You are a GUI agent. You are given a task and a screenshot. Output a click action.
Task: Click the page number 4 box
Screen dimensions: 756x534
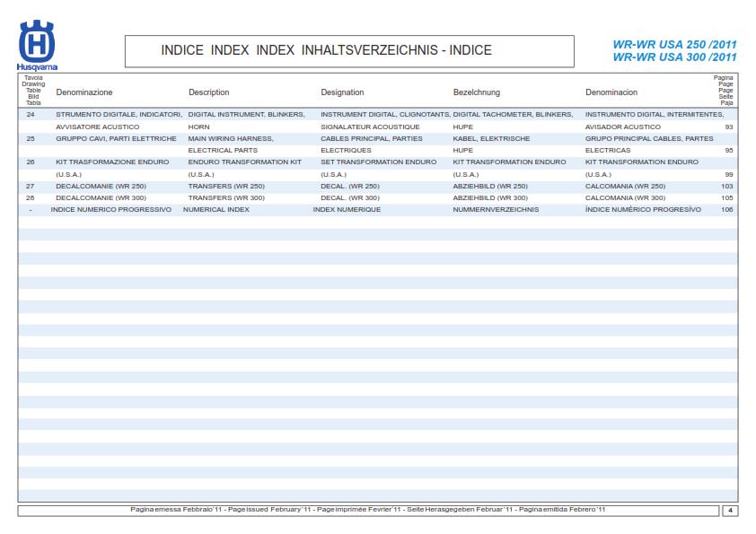(x=730, y=511)
